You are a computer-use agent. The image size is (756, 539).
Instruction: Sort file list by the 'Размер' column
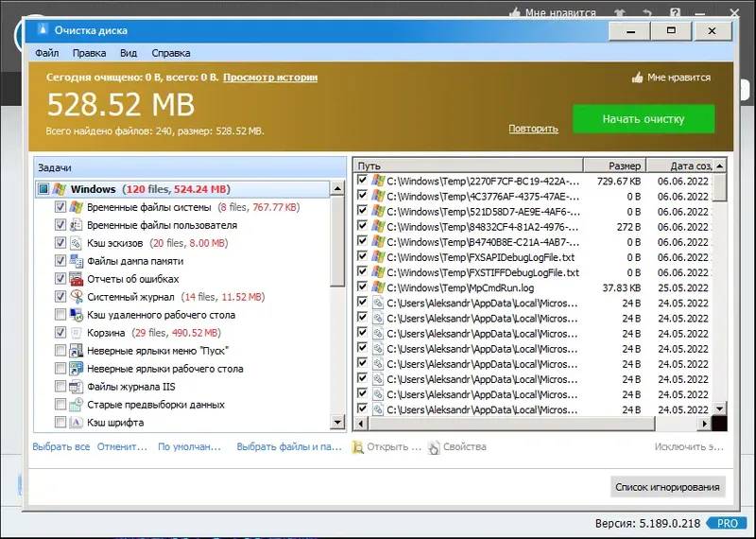pyautogui.click(x=615, y=165)
